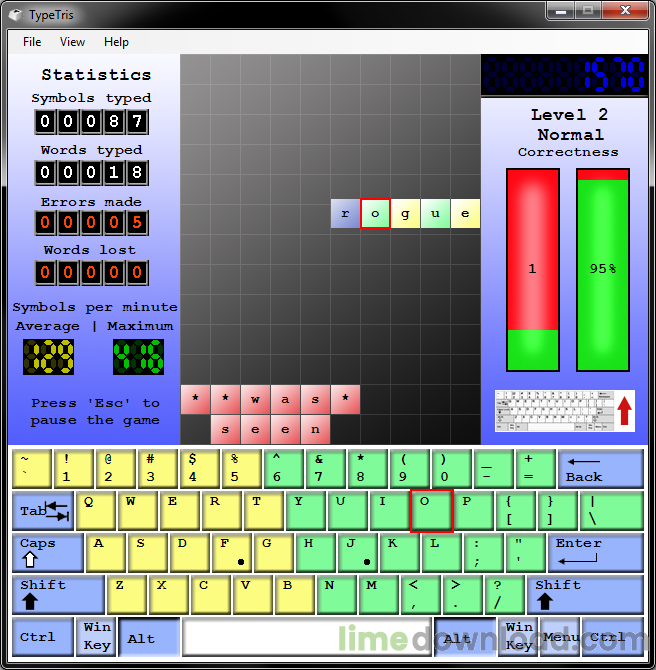
Task: Click the tilde backtick key
Action: [x=32, y=469]
